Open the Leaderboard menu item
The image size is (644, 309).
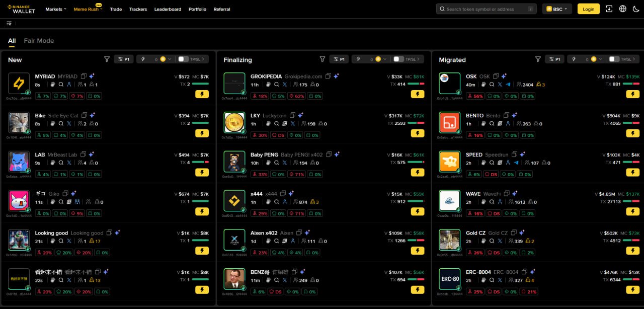click(x=168, y=9)
